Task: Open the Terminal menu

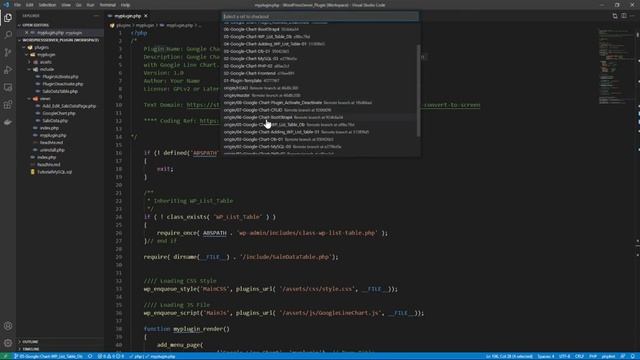Action: [108, 5]
